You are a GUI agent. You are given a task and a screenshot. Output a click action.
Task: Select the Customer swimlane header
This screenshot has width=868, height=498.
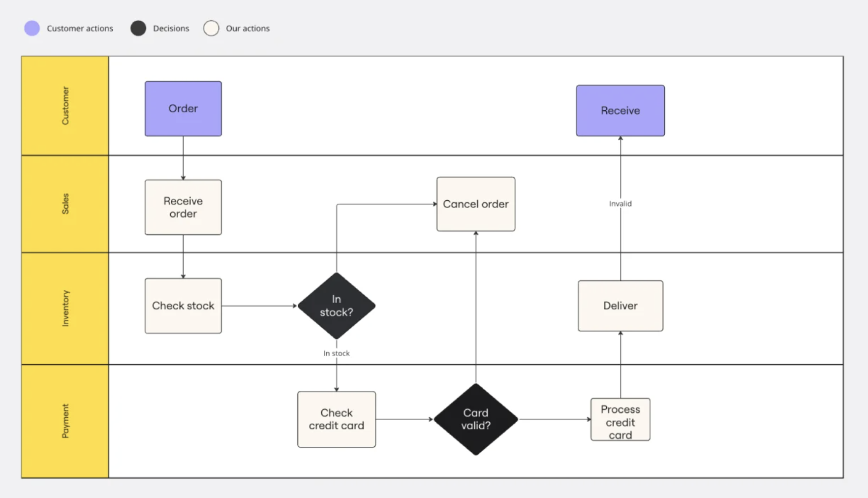[65, 106]
